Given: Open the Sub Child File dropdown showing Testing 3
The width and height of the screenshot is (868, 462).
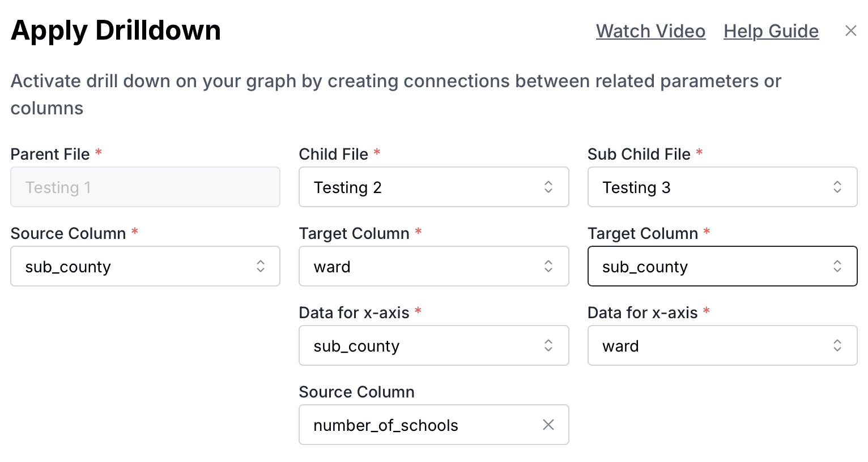Looking at the screenshot, I should [722, 187].
